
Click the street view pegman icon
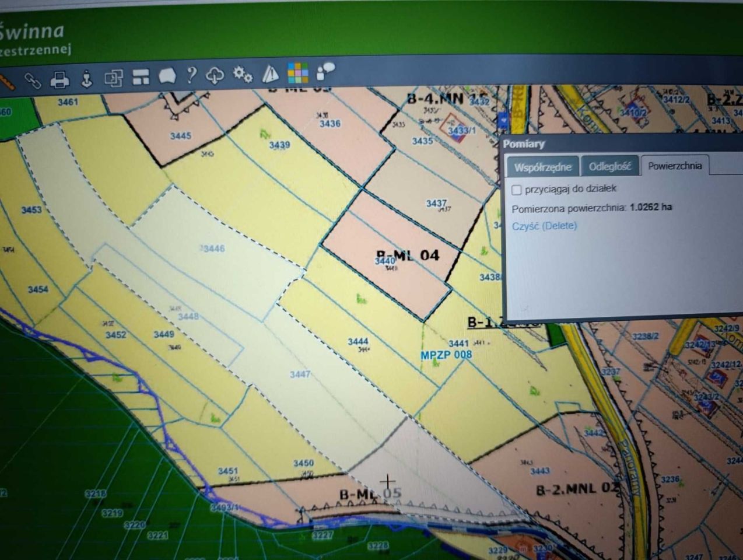[86, 78]
